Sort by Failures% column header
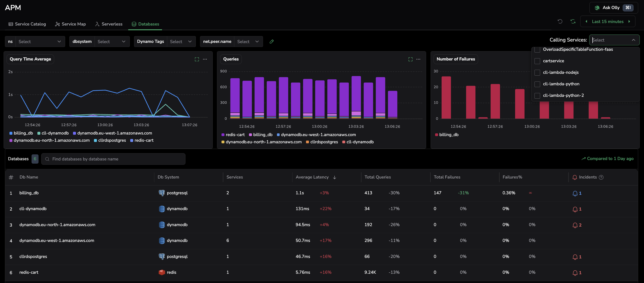 click(512, 177)
